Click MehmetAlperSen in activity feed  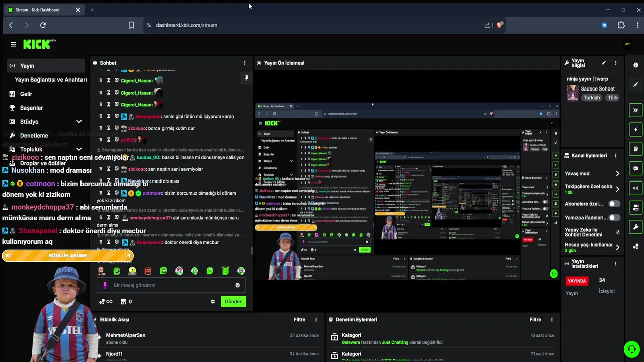click(x=126, y=335)
